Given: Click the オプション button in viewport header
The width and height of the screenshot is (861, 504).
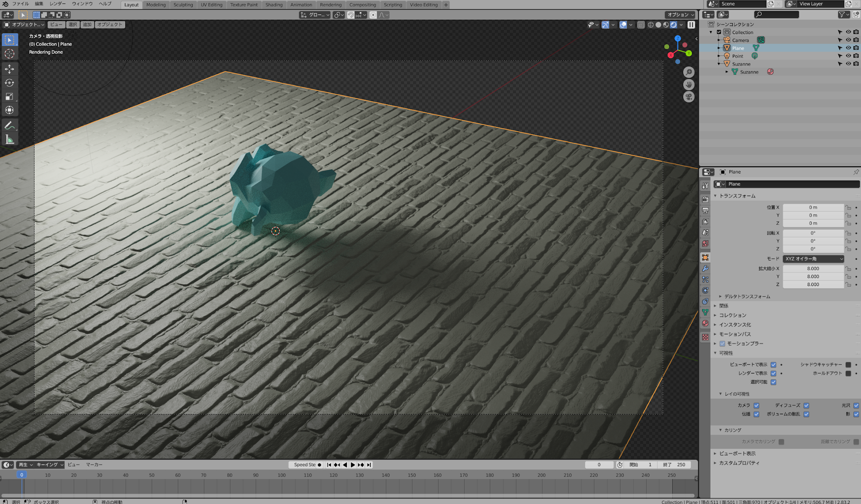Looking at the screenshot, I should [680, 15].
